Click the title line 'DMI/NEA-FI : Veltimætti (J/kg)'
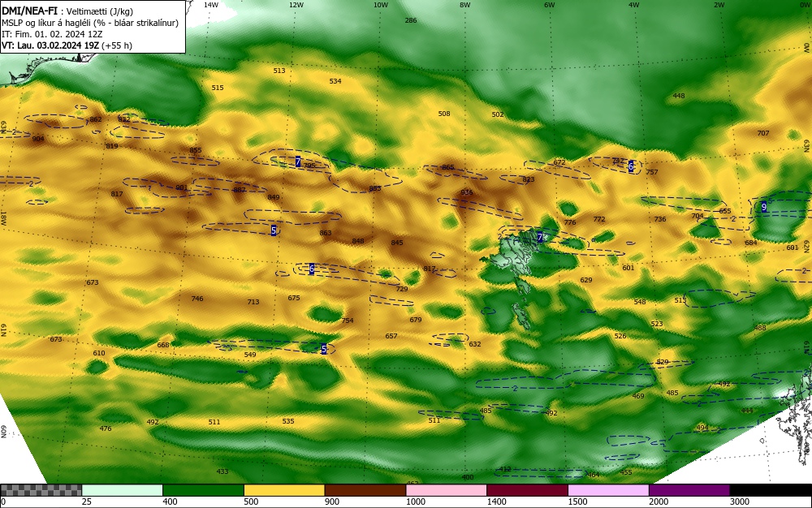The height and width of the screenshot is (508, 812). (x=67, y=12)
